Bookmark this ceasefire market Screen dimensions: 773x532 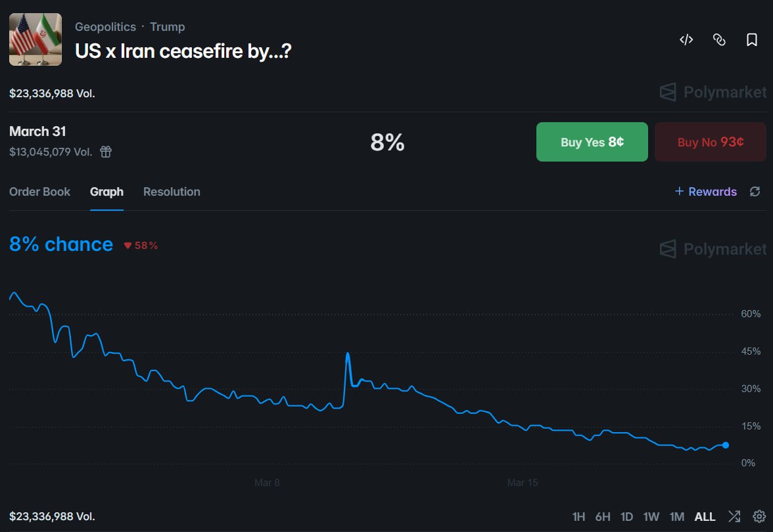pyautogui.click(x=752, y=40)
